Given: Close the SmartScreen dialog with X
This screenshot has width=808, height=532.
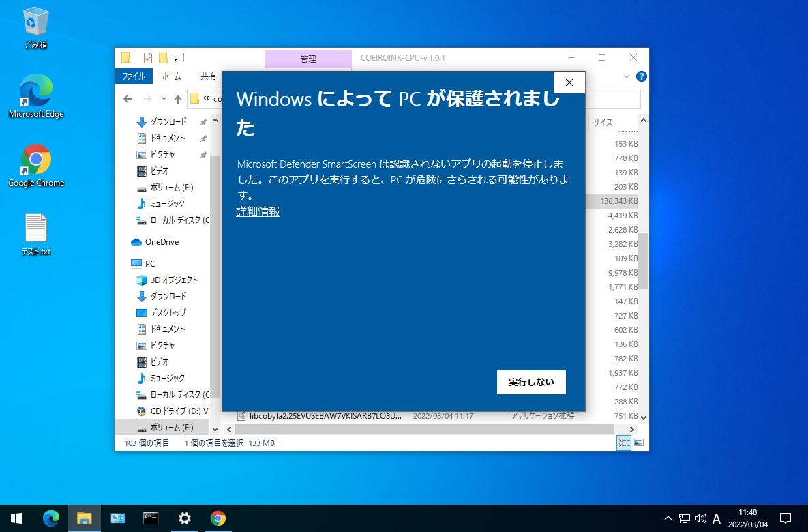Looking at the screenshot, I should click(x=569, y=83).
